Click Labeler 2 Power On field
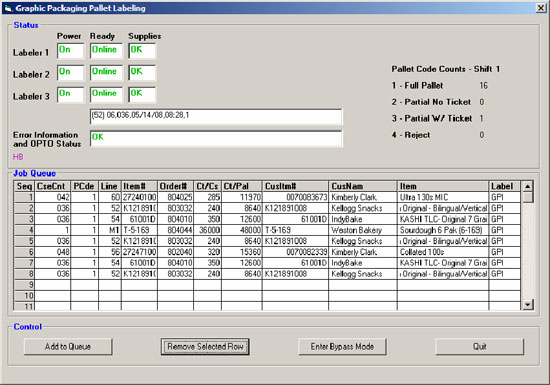 71,73
